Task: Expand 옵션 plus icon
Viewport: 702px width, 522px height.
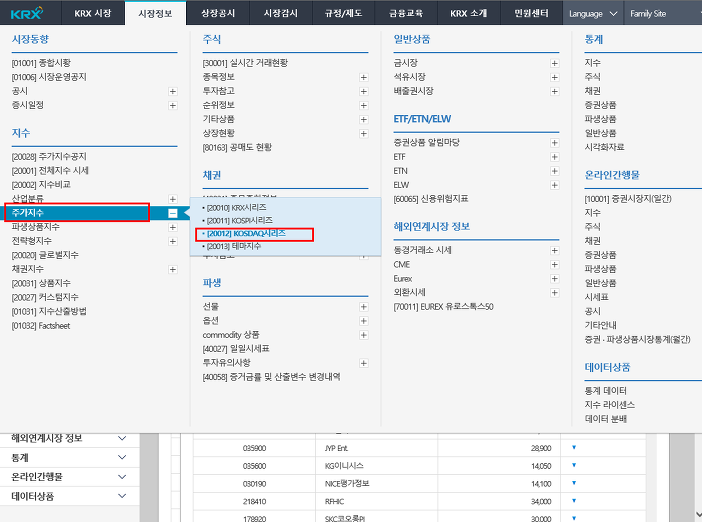Action: pyautogui.click(x=364, y=321)
